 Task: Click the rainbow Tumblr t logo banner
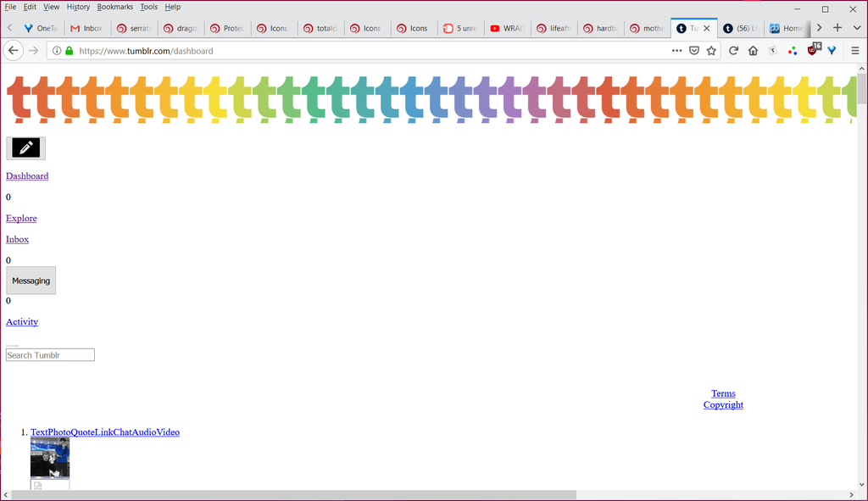coord(431,99)
